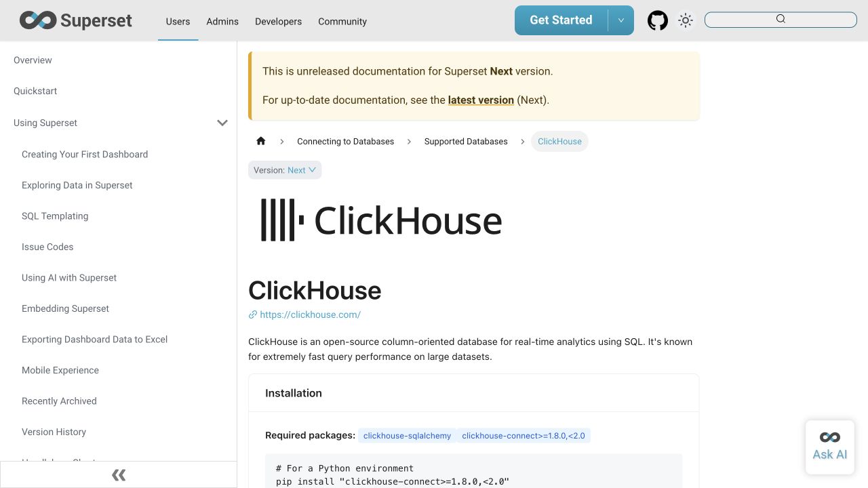The width and height of the screenshot is (868, 488).
Task: Open the Version Next dropdown
Action: tap(285, 170)
